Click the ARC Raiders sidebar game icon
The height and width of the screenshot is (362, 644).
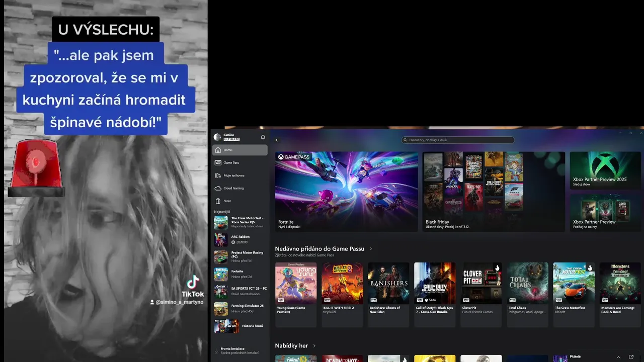(221, 239)
